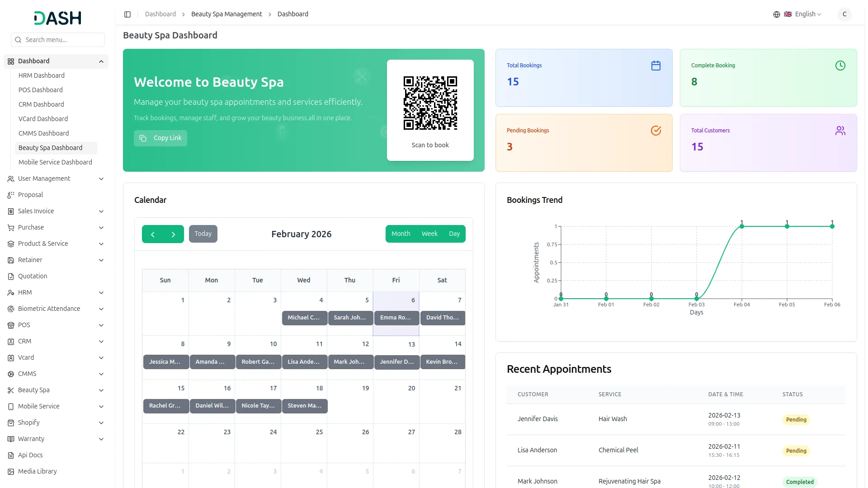Viewport: 868px width, 488px height.
Task: Click the Today calendar button
Action: tap(203, 234)
